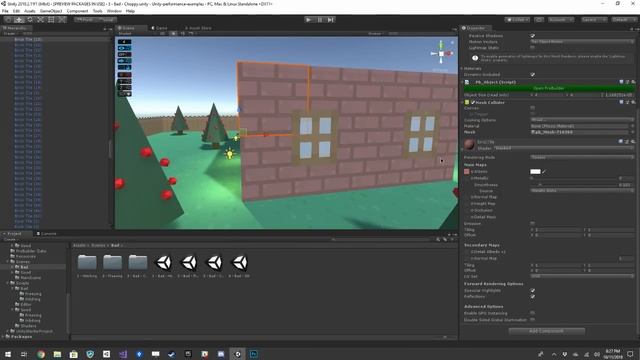Open the first folder thumbnail in assets
This screenshot has height=360, width=640.
pyautogui.click(x=87, y=262)
